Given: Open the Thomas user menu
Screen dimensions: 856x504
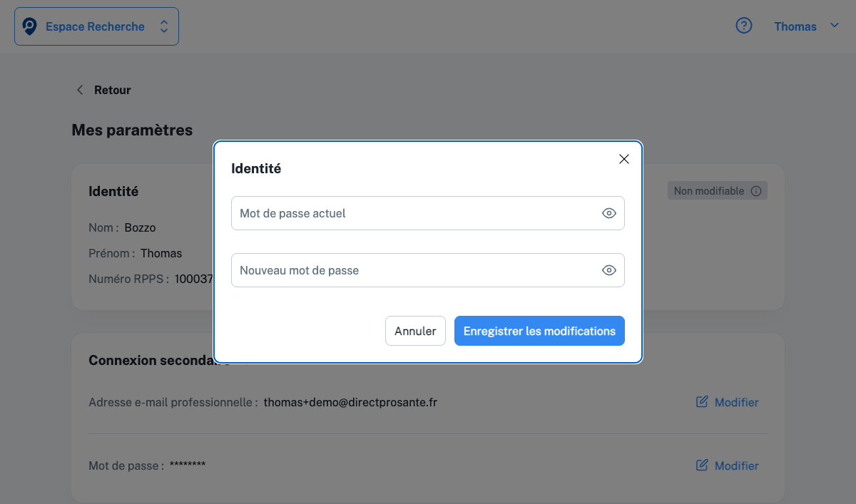Looking at the screenshot, I should pos(795,26).
